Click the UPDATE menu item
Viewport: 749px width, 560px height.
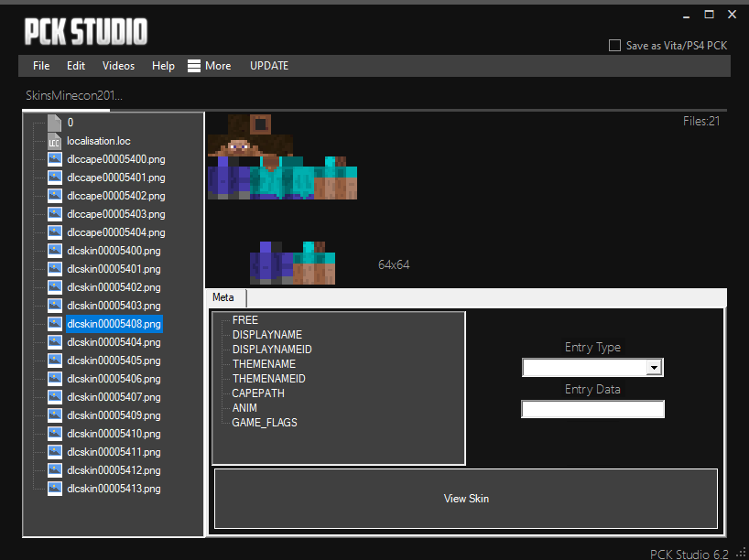point(269,66)
